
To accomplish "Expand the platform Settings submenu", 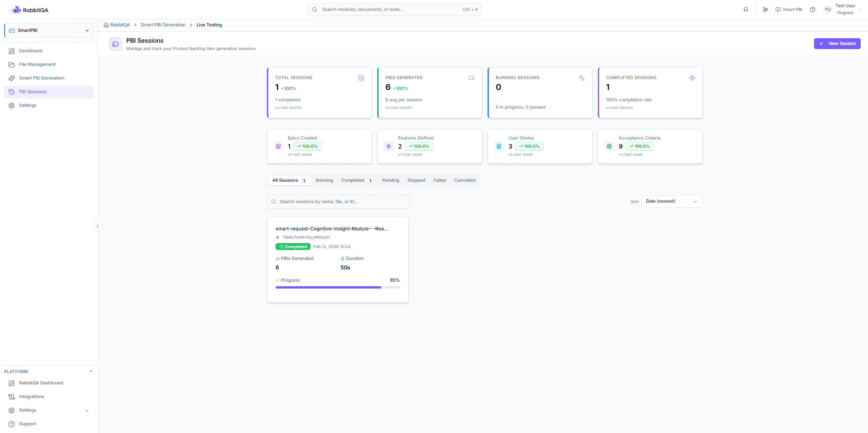I will [x=87, y=411].
